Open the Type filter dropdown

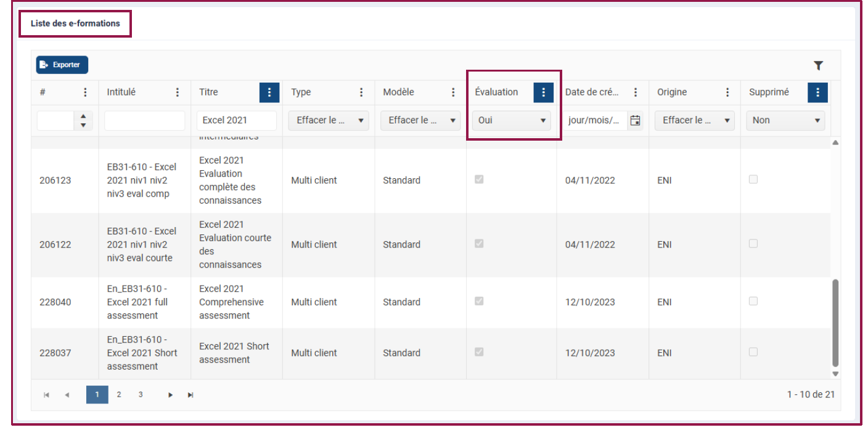click(329, 120)
